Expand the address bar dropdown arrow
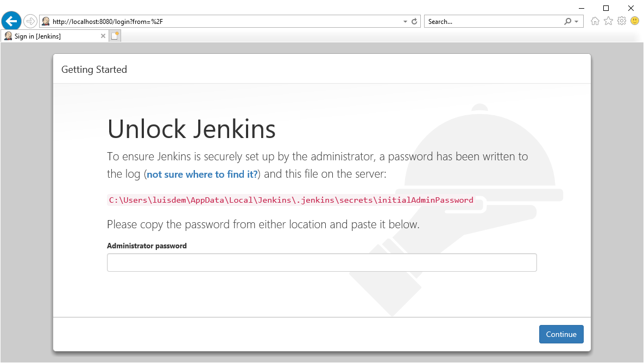Image resolution: width=644 pixels, height=363 pixels. (405, 22)
